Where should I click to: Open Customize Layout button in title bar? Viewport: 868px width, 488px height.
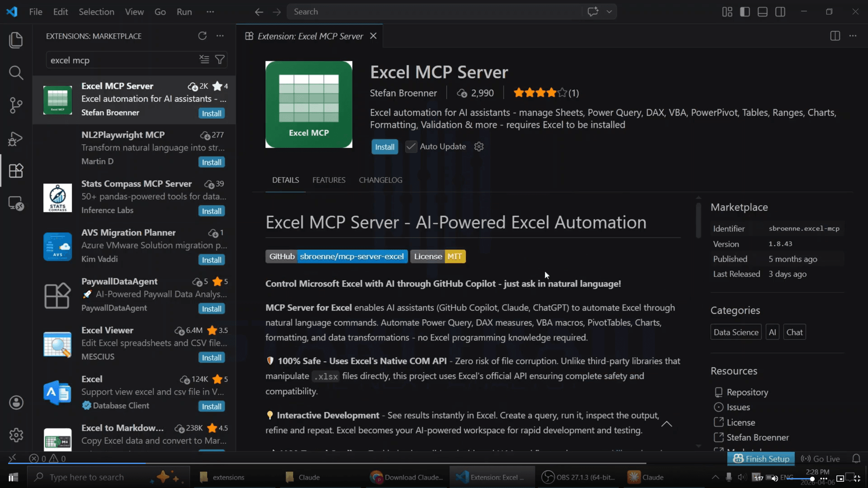pos(727,12)
